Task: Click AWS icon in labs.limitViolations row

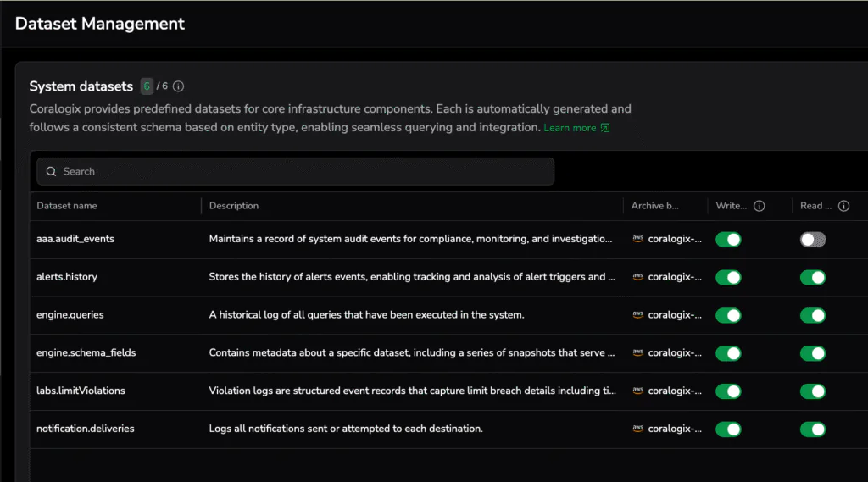Action: click(637, 391)
